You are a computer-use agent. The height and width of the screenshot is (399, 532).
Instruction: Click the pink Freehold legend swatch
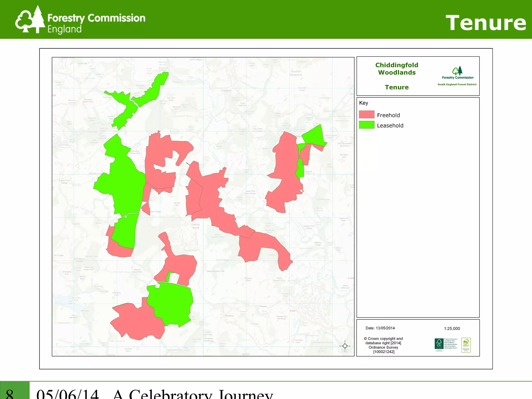click(x=367, y=115)
